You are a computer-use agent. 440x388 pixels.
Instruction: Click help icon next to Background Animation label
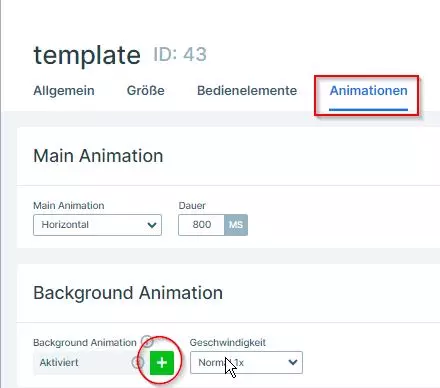147,342
